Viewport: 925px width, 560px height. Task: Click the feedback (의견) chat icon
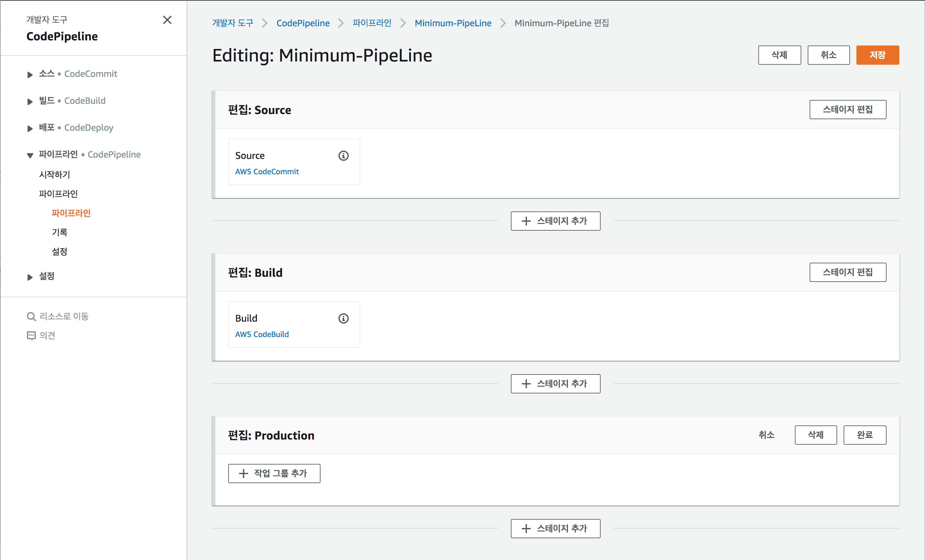(31, 335)
